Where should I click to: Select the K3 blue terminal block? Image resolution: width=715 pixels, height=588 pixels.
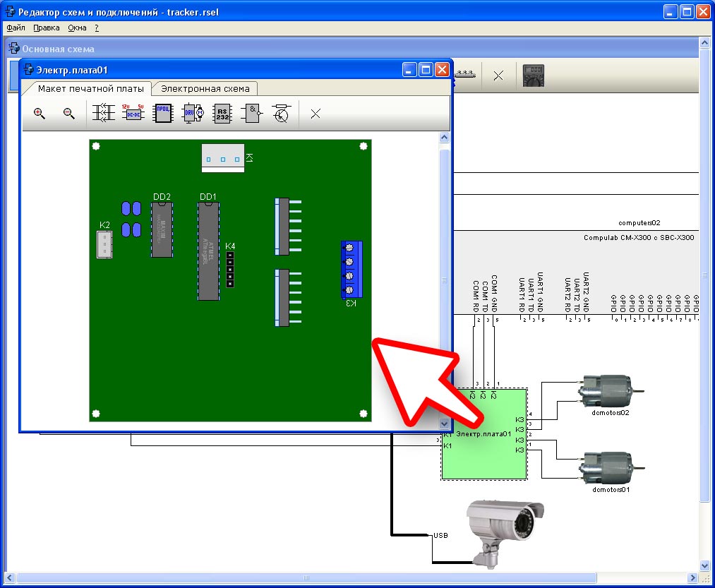[352, 269]
